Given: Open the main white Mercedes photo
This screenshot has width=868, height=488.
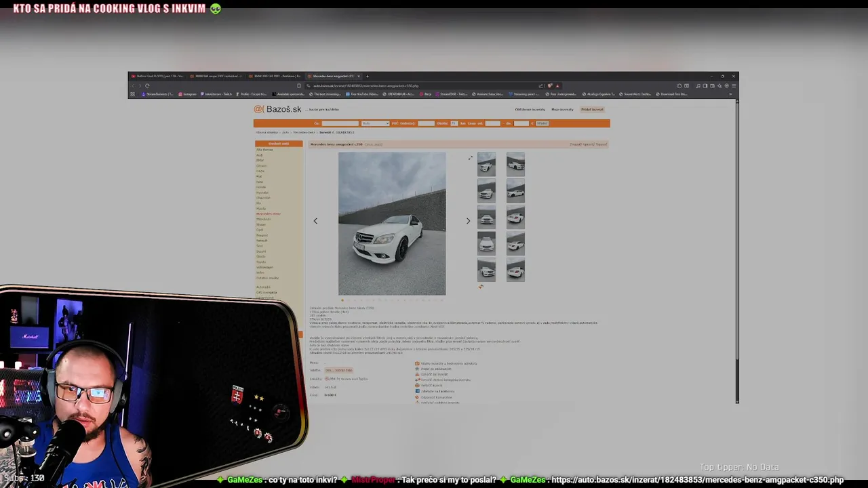Looking at the screenshot, I should [392, 224].
